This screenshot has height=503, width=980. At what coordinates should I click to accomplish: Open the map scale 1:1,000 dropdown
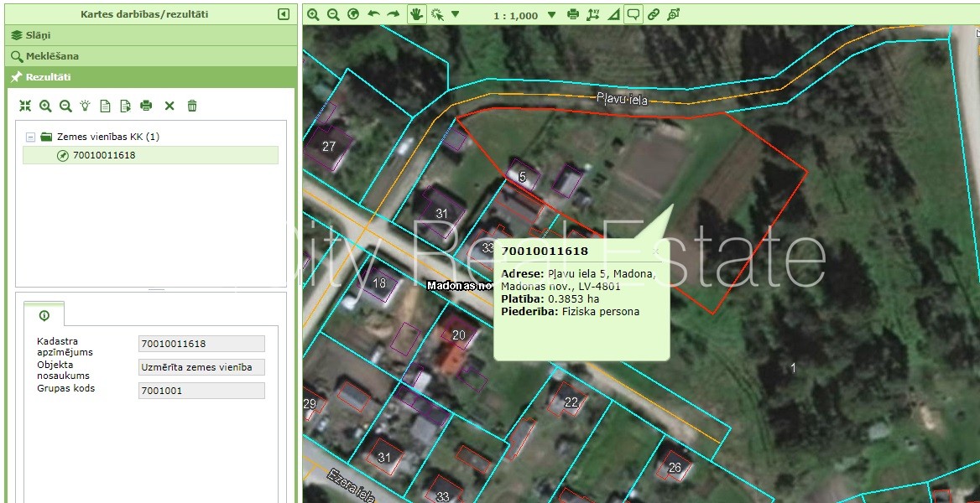pos(551,15)
